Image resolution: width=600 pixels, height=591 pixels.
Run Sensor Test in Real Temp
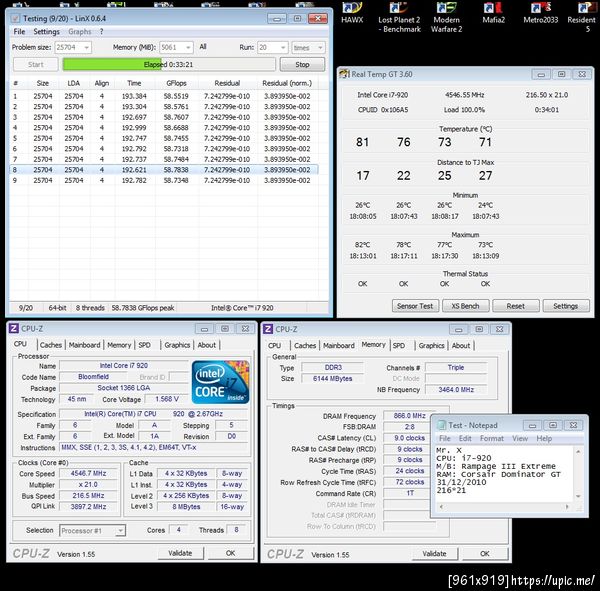click(415, 306)
